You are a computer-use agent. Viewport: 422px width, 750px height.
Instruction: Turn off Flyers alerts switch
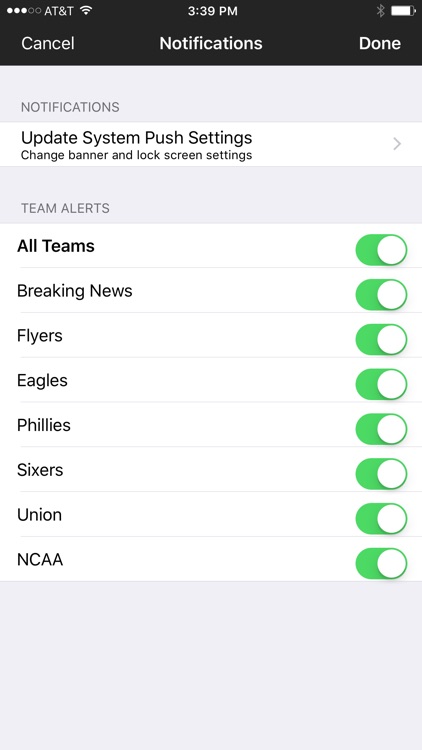tap(381, 339)
